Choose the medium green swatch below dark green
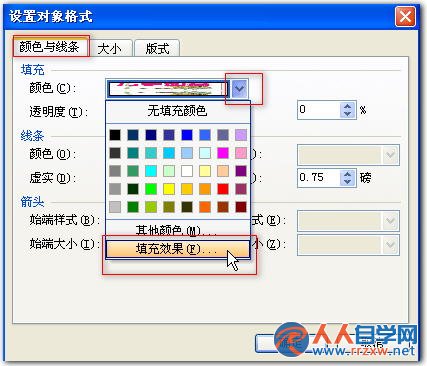 133,207
